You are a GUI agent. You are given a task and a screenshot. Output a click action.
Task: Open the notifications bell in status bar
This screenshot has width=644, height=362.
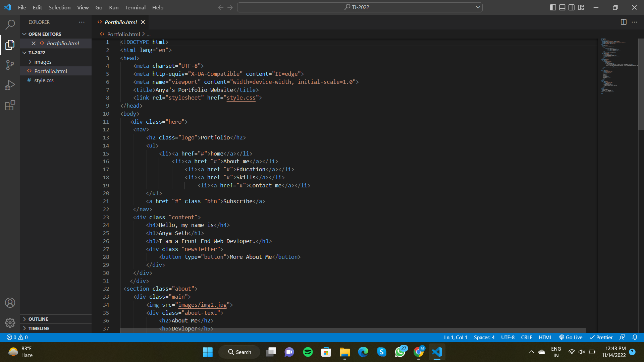[635, 337]
